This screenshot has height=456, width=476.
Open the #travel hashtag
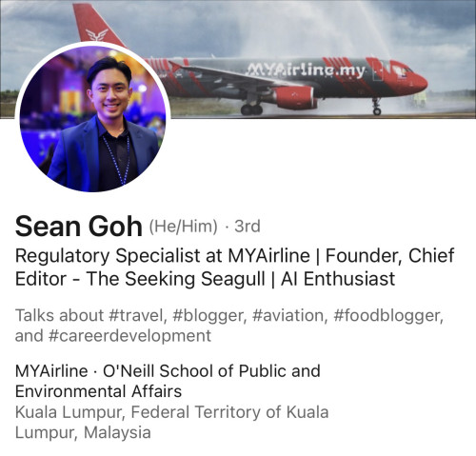[138, 315]
